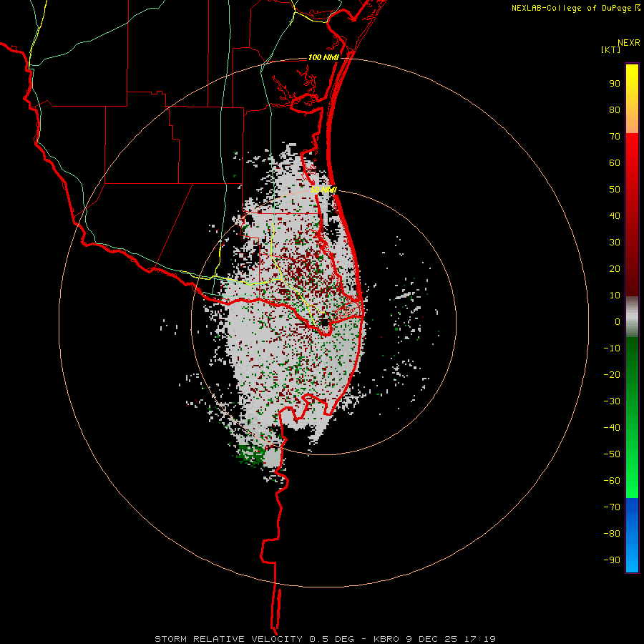
Task: Click the gray zero-velocity segment of color bar
Action: pyautogui.click(x=632, y=317)
